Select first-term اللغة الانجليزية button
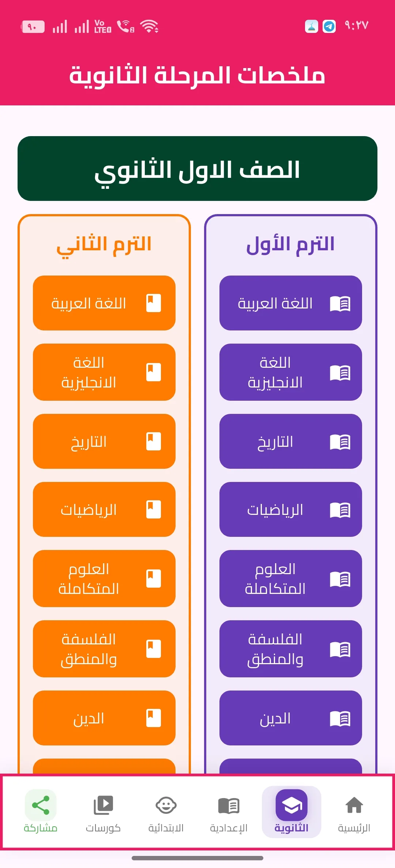 (291, 372)
